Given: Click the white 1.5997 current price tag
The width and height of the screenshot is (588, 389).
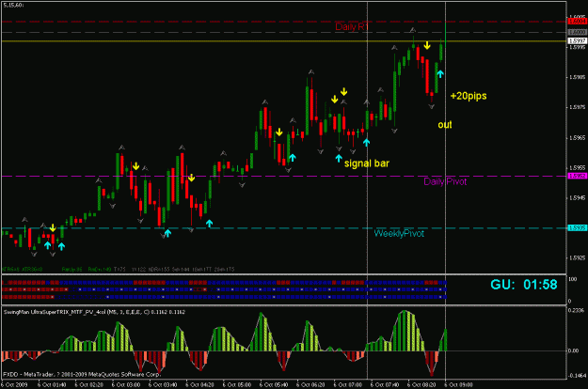Looking at the screenshot, I should (577, 40).
